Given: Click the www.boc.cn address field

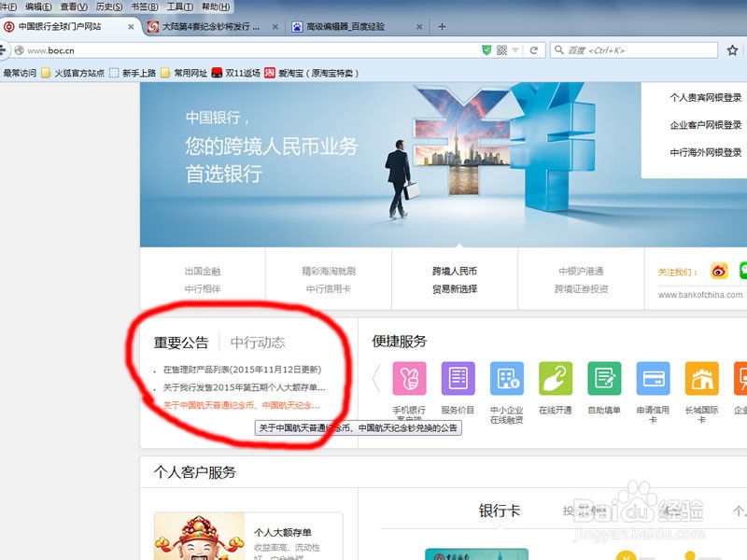Looking at the screenshot, I should (x=247, y=50).
